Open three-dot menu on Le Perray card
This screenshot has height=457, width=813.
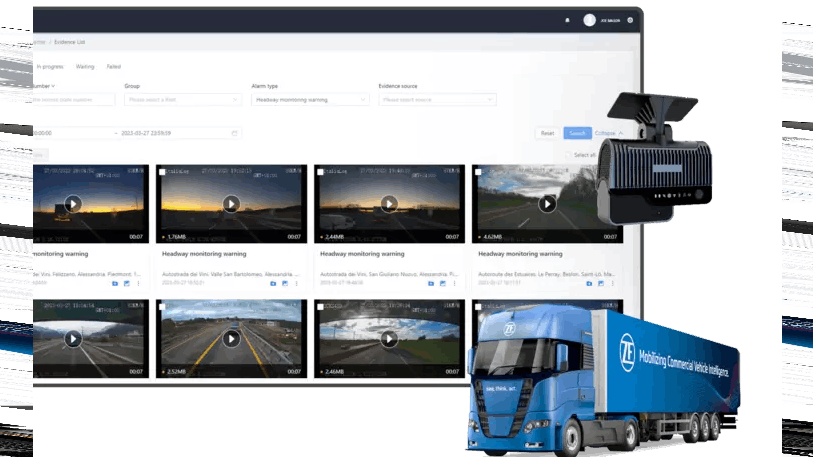pyautogui.click(x=613, y=284)
